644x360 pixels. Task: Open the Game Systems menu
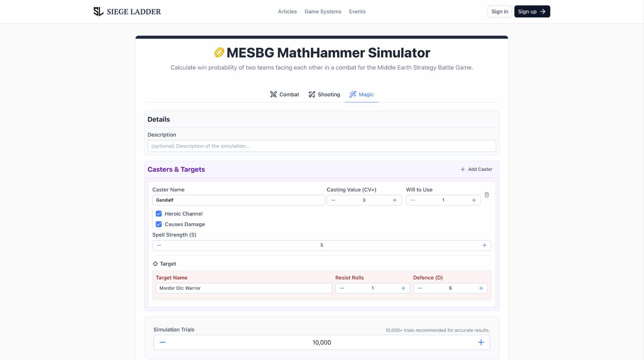(323, 11)
